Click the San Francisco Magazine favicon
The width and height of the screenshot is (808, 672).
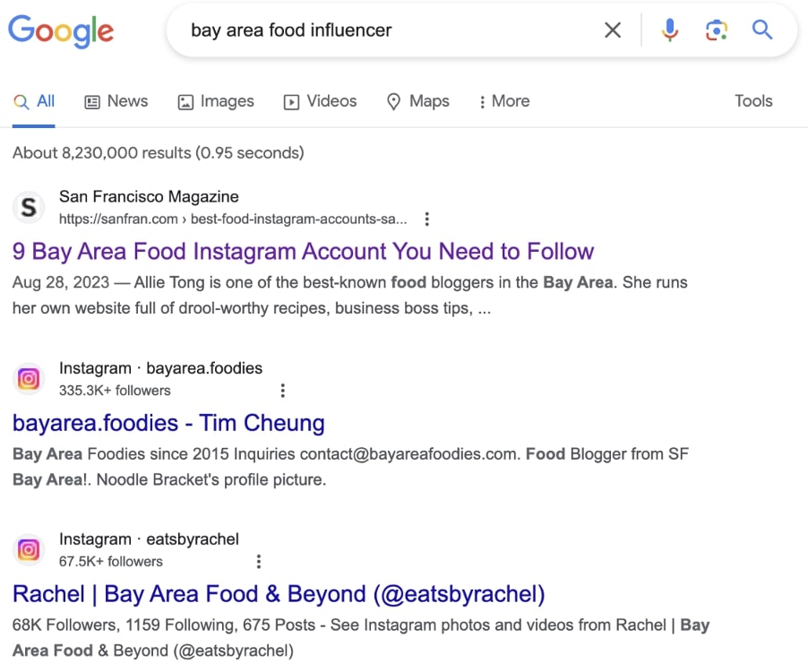tap(29, 208)
